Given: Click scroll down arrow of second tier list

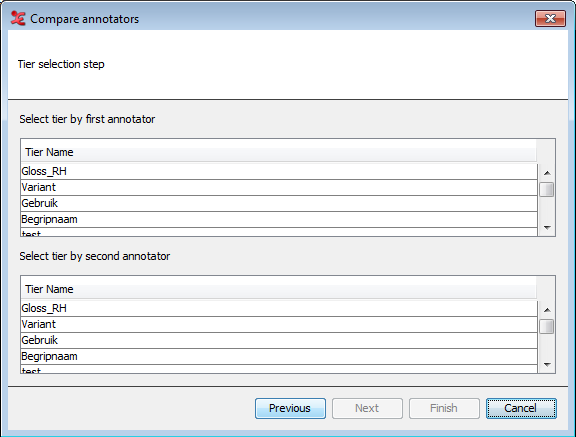Looking at the screenshot, I should pyautogui.click(x=547, y=365).
